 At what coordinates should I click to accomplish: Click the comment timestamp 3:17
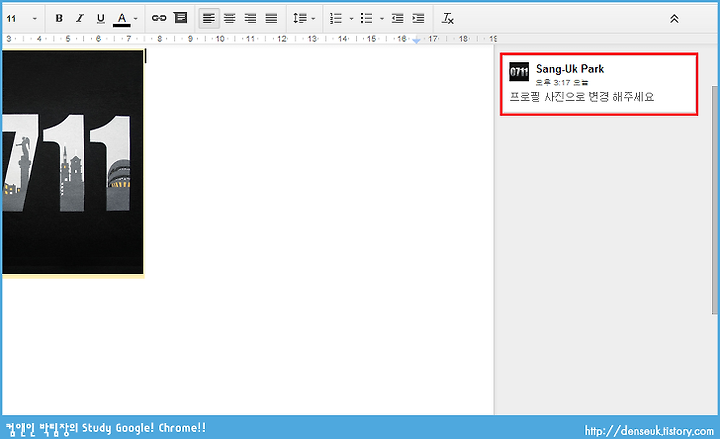(x=562, y=83)
